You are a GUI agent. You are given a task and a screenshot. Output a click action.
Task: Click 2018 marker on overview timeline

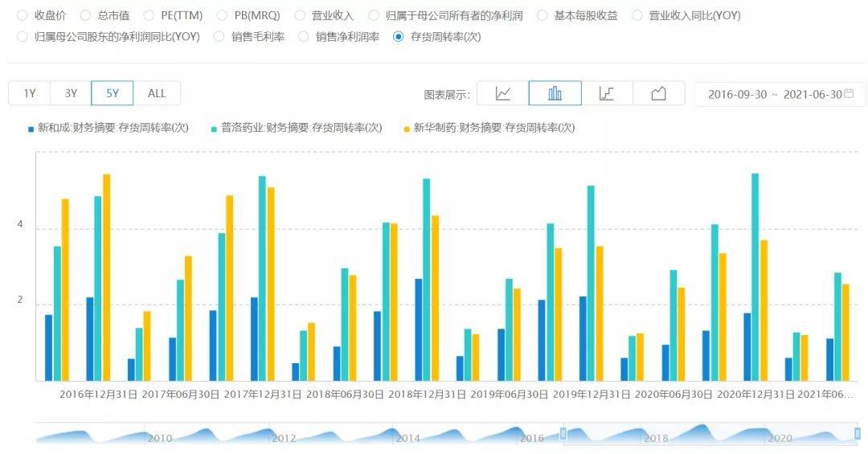pos(656,439)
